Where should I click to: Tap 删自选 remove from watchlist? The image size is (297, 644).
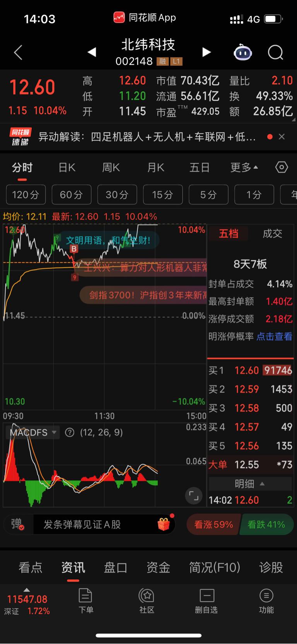pos(207,601)
